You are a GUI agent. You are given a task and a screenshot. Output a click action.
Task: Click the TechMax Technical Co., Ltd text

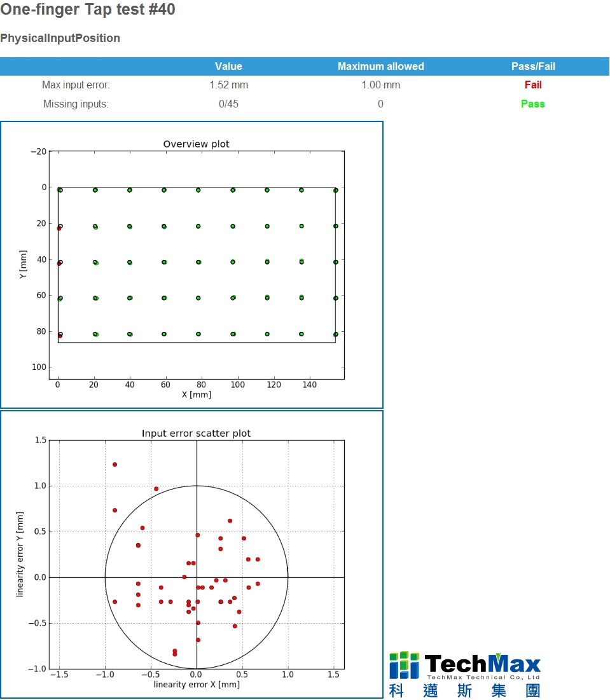483,677
